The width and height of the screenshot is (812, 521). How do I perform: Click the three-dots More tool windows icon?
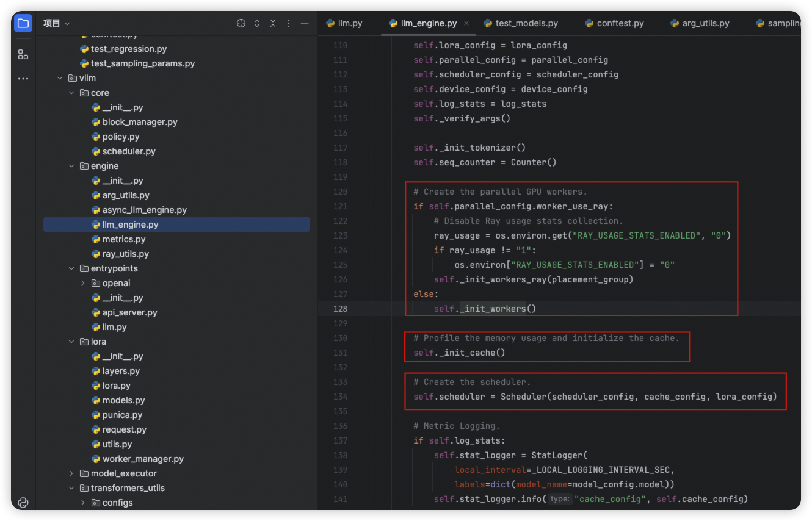pyautogui.click(x=23, y=79)
